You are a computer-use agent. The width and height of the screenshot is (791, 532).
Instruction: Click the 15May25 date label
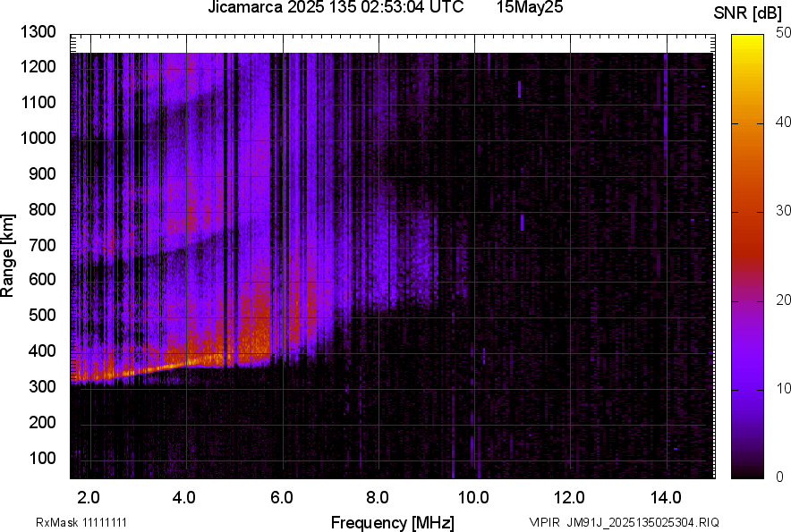[x=529, y=8]
